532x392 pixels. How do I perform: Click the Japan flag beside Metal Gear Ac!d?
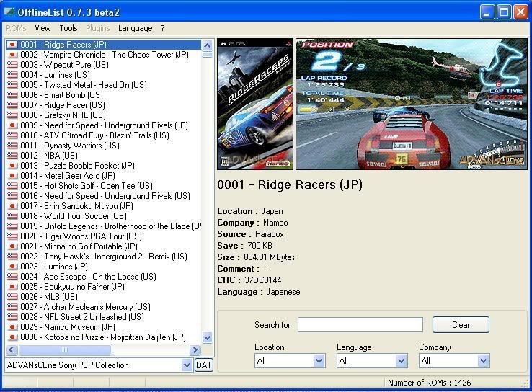[x=12, y=176]
